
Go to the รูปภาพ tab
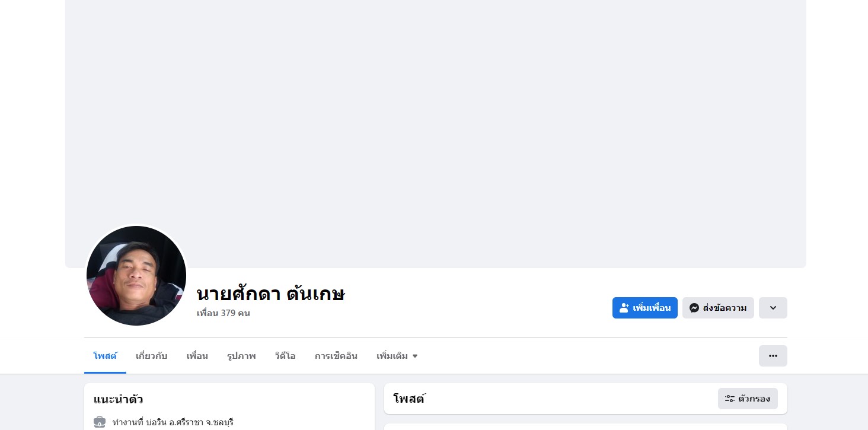click(241, 356)
